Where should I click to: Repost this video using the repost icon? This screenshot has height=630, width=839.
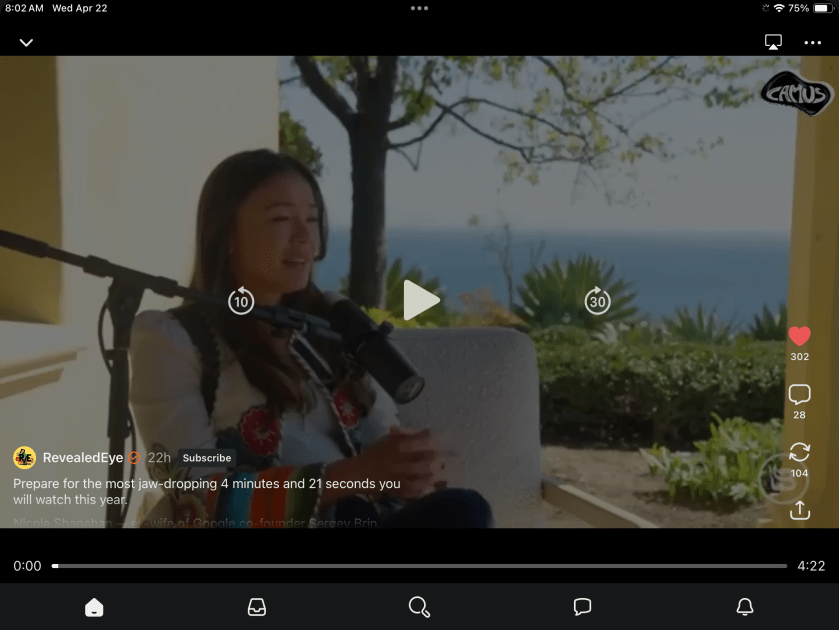coord(799,453)
